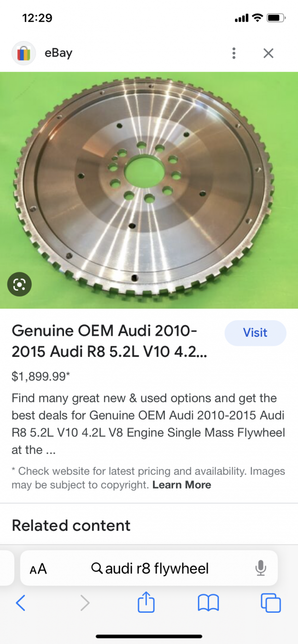
Task: Tap the eBay shopping bag favicon
Action: pos(23,53)
